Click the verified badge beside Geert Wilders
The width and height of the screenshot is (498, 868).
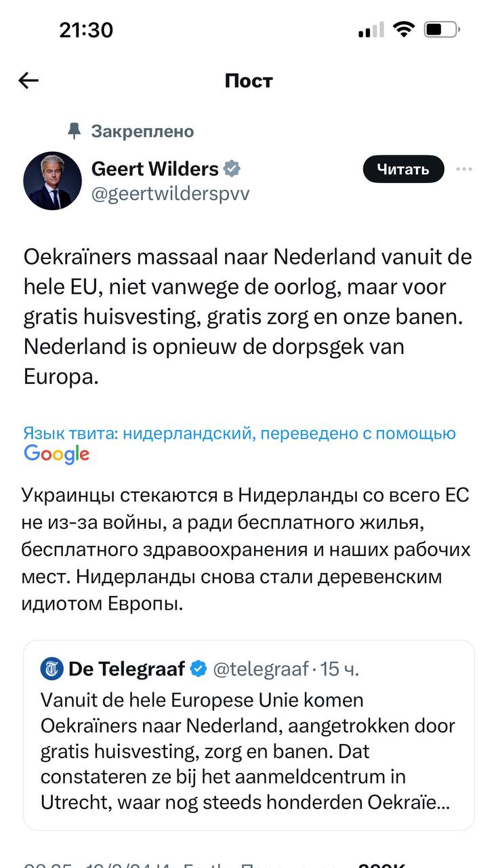[232, 168]
